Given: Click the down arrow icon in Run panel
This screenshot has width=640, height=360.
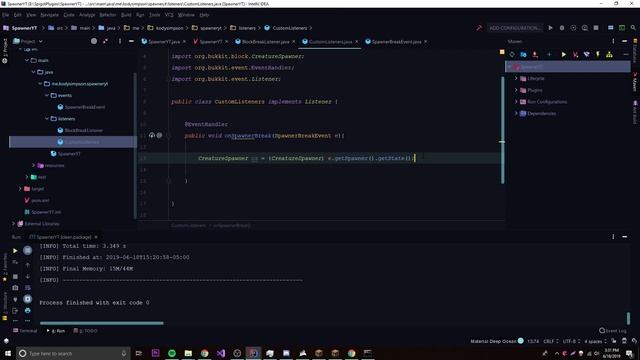Looking at the screenshot, I should click(x=27, y=276).
